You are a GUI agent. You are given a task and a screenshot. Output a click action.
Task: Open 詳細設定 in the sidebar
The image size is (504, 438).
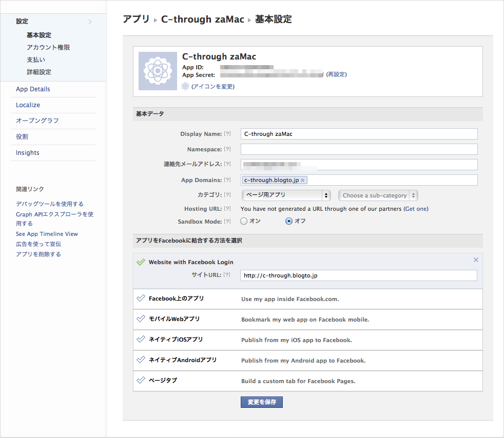coord(39,72)
